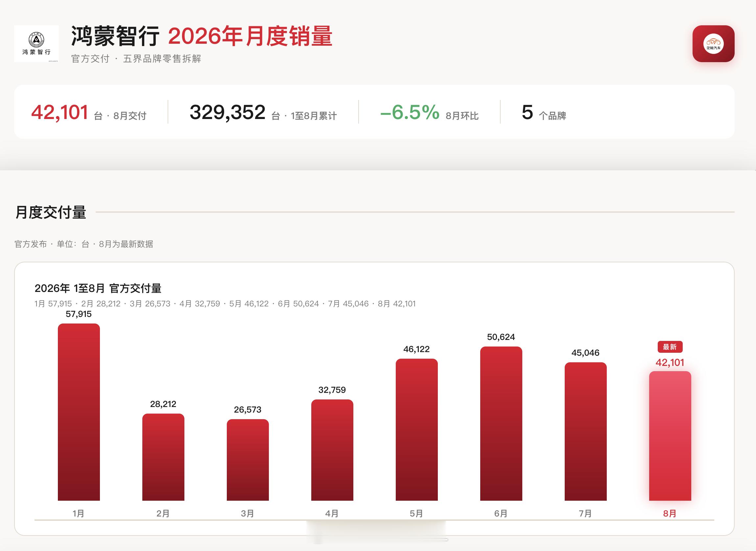Click chart title 2026年 1至8月 官方交付量
The image size is (756, 551).
pyautogui.click(x=98, y=288)
